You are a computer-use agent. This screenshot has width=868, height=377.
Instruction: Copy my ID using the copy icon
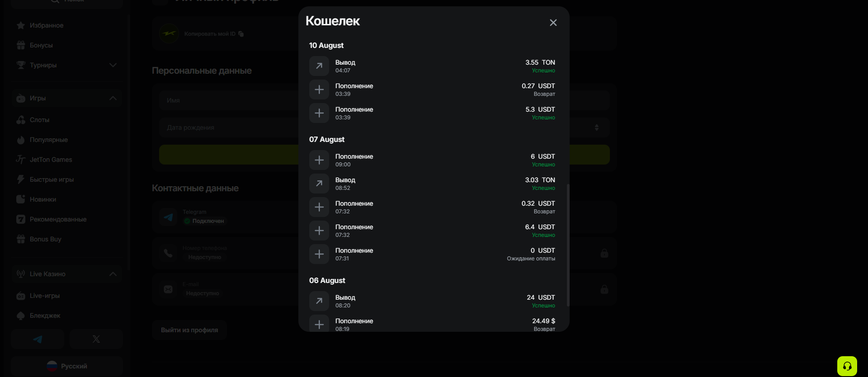[241, 34]
